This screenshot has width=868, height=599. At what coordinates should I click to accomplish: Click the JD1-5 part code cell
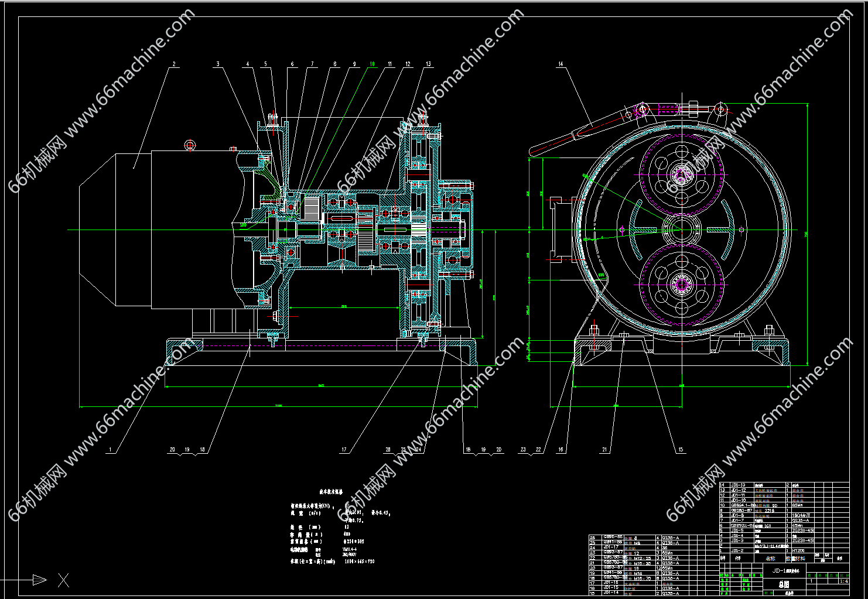point(737,530)
